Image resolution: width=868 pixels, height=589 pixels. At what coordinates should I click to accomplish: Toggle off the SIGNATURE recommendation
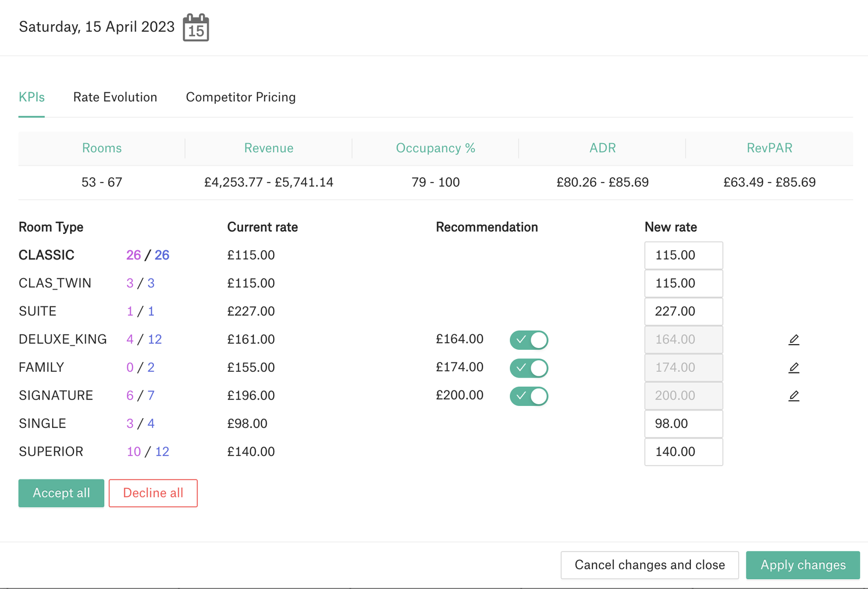(x=528, y=396)
